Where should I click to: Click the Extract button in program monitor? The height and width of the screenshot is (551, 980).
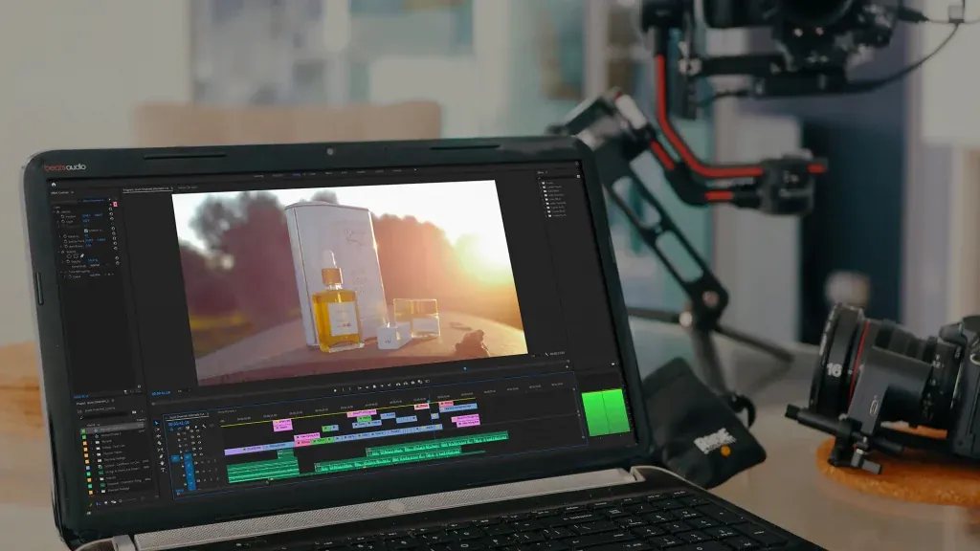[x=406, y=383]
